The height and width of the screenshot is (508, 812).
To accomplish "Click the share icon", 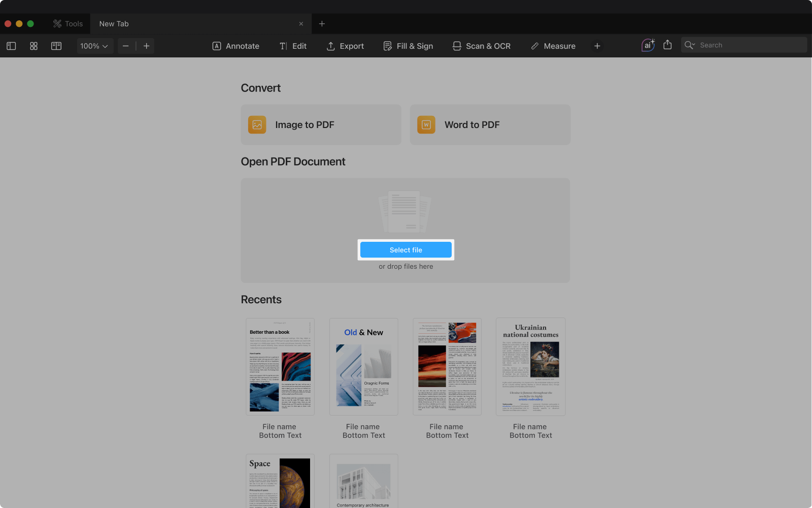I will coord(667,45).
